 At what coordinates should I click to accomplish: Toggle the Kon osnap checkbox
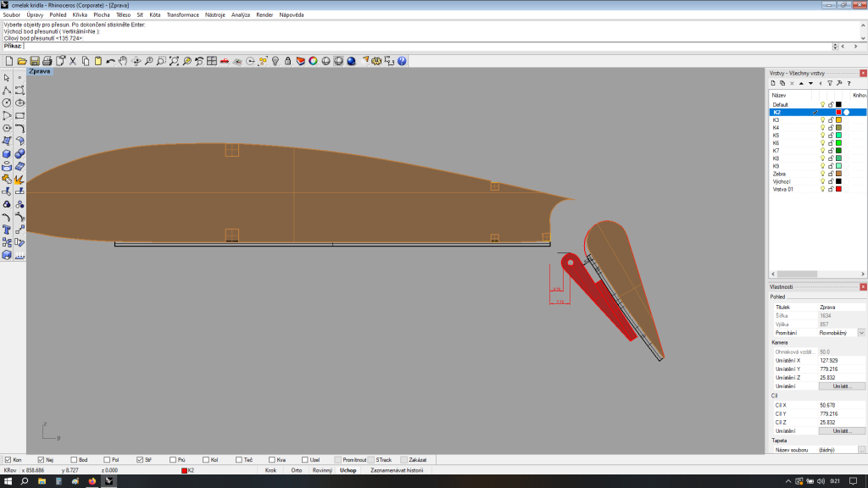[8, 459]
